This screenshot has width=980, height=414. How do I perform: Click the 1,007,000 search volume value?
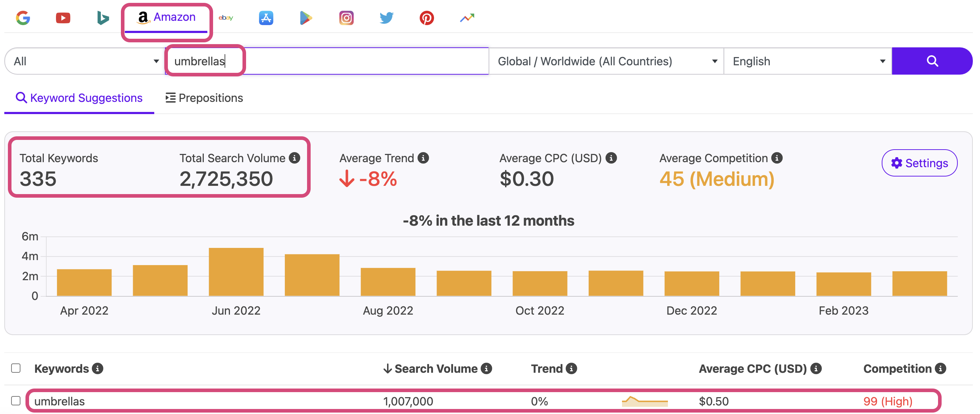pos(408,401)
